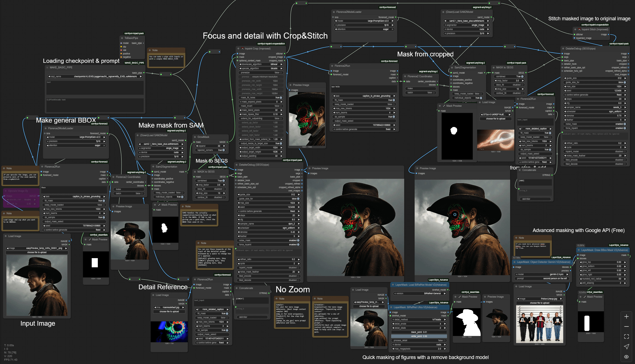
Task: Click the bypass icon on Upscale Image By node
Action: click(x=6, y=191)
